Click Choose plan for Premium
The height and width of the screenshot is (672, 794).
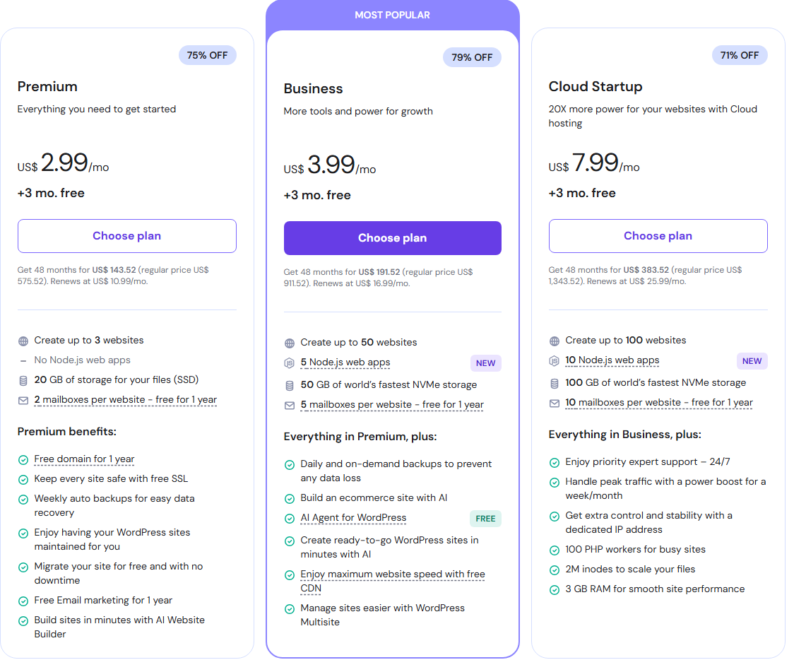(x=126, y=235)
